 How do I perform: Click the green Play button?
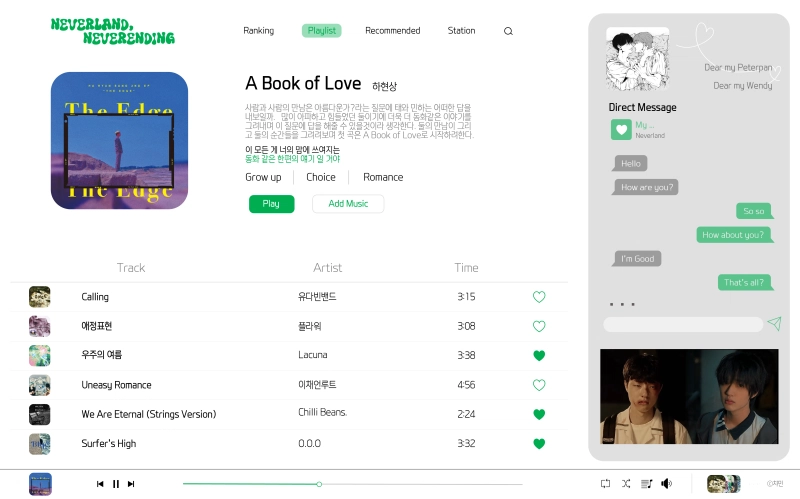click(x=271, y=204)
